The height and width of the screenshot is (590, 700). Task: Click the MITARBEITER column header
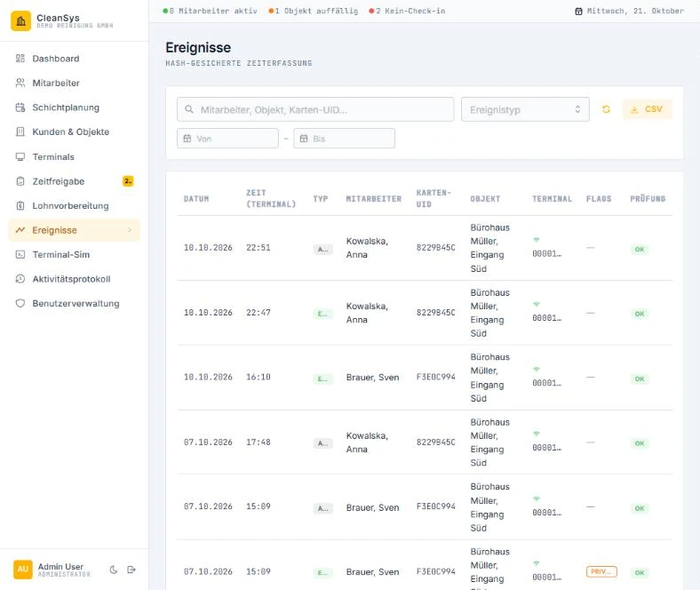click(374, 199)
